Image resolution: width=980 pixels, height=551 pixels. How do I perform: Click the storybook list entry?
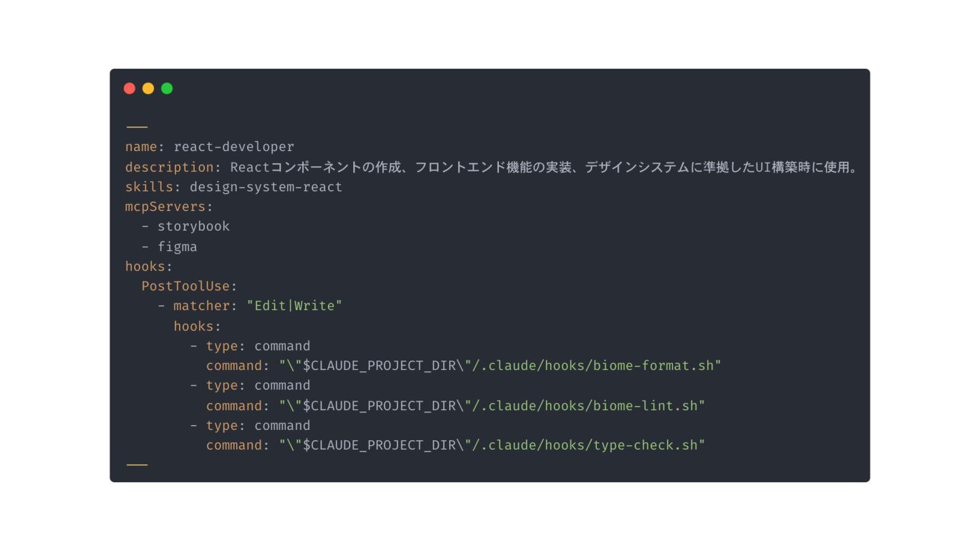click(x=194, y=227)
